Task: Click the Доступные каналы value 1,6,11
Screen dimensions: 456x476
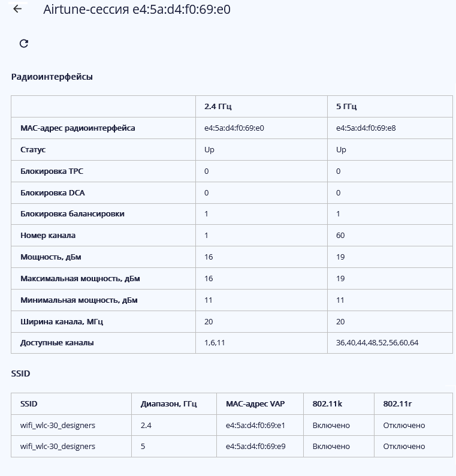Action: point(215,343)
